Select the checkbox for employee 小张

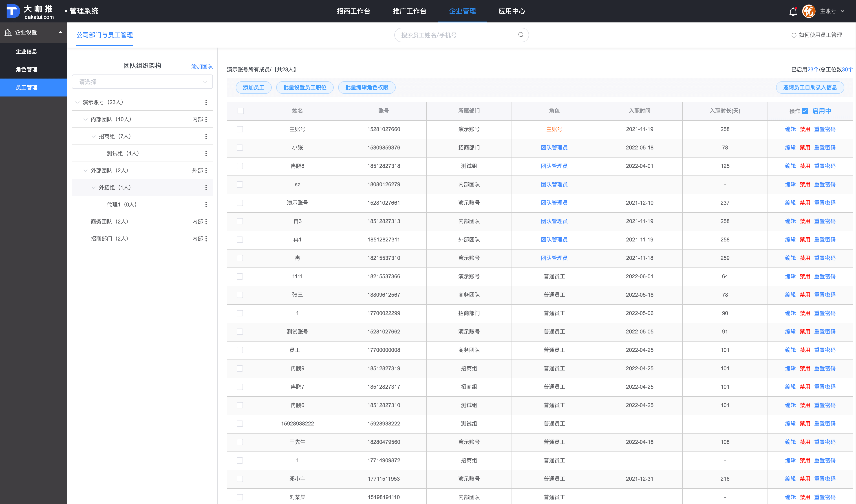point(240,148)
